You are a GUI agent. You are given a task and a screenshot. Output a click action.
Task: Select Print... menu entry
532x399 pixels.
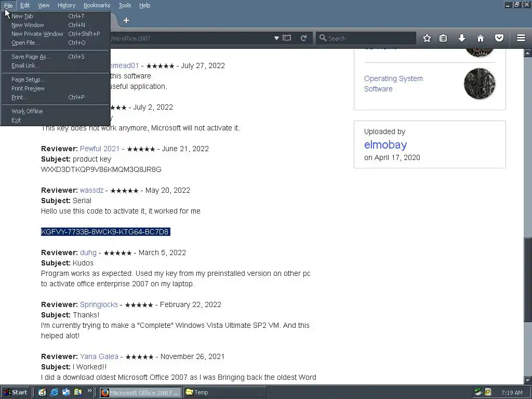[x=56, y=97]
